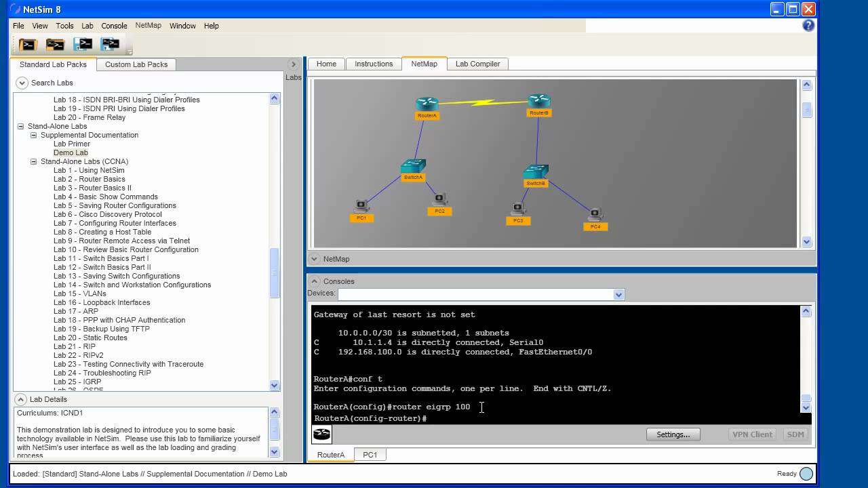Select Lab 6 - Cisco Discovery Protocol
The image size is (868, 488).
(x=108, y=214)
